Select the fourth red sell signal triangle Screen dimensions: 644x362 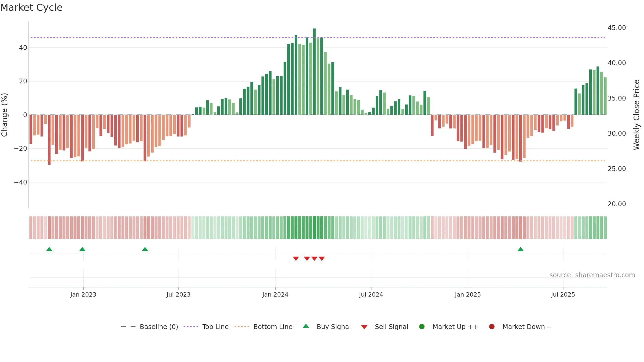[x=322, y=258]
